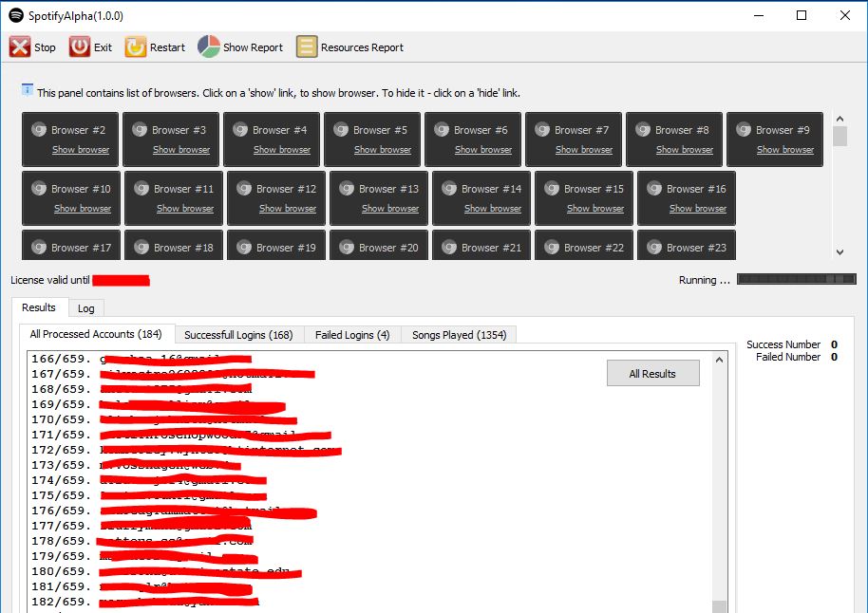Click the info icon above browser panel
The width and height of the screenshot is (868, 613).
[x=28, y=90]
